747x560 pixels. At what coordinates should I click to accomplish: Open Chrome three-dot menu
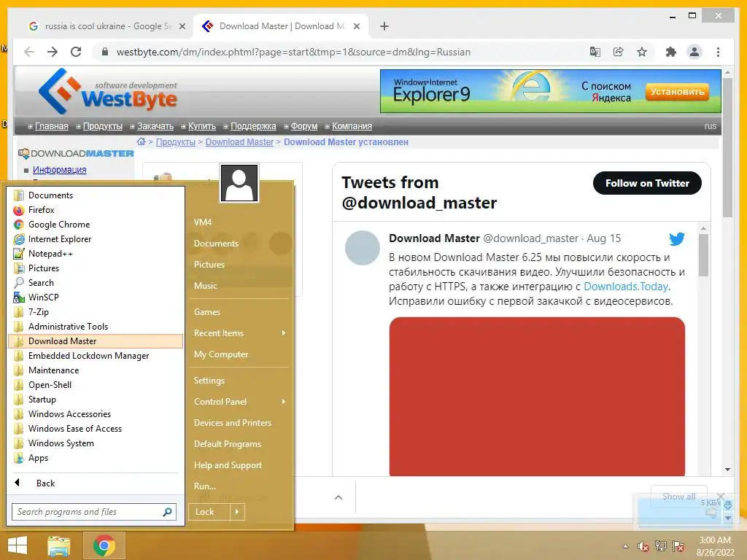coord(718,52)
